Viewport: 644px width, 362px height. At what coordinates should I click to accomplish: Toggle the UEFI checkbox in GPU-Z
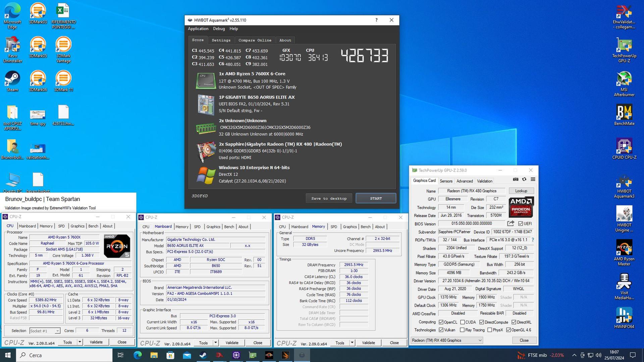coord(521,224)
